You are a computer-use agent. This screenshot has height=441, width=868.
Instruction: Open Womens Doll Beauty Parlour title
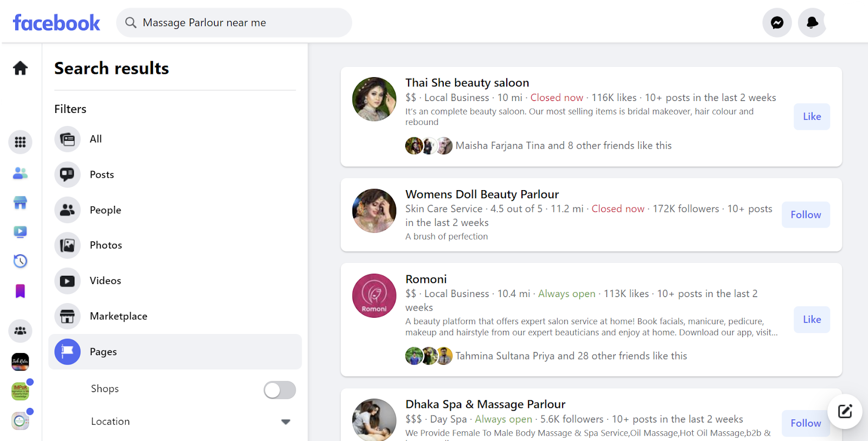pyautogui.click(x=482, y=194)
